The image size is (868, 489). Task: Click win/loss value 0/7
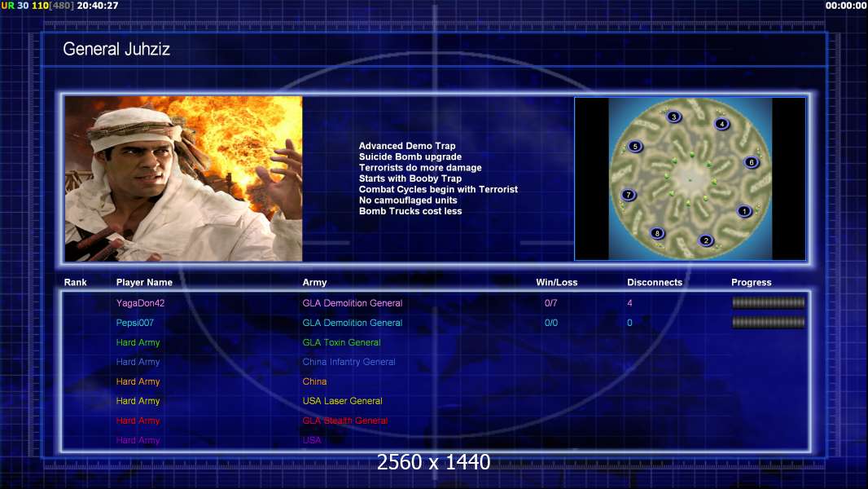coord(550,303)
